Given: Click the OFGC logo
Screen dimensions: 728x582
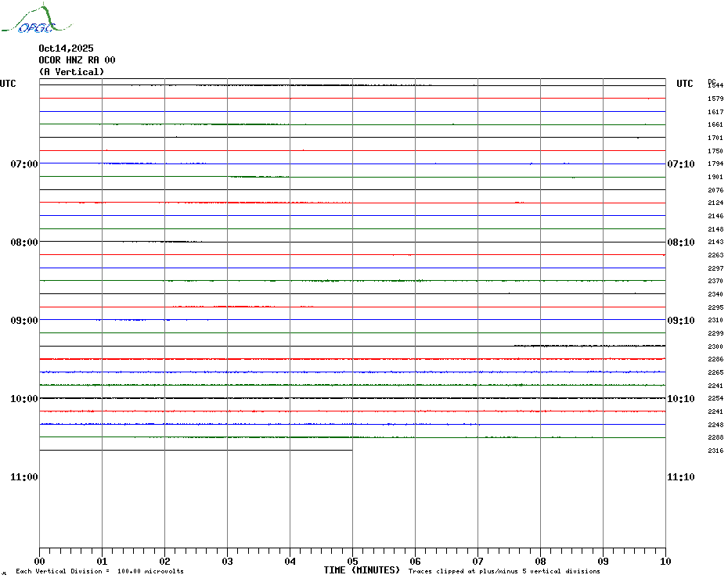Looking at the screenshot, I should tap(37, 19).
